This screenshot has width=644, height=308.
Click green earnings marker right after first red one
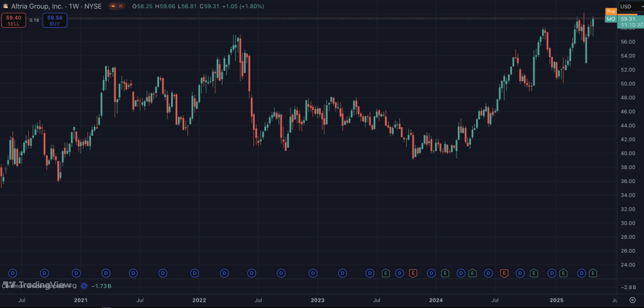445,273
